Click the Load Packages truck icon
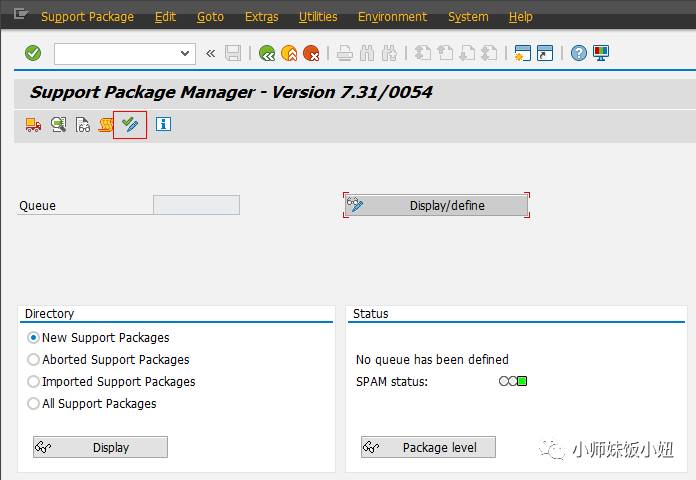 (x=33, y=125)
